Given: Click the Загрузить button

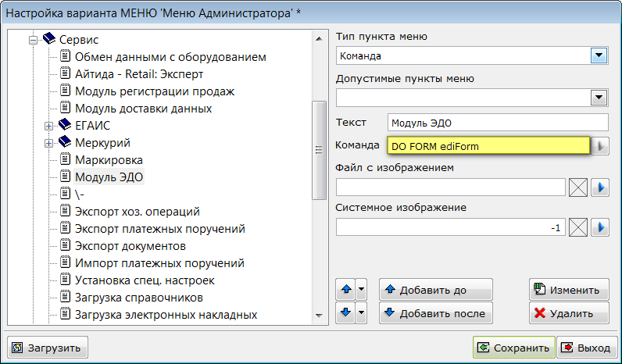Looking at the screenshot, I should point(48,348).
